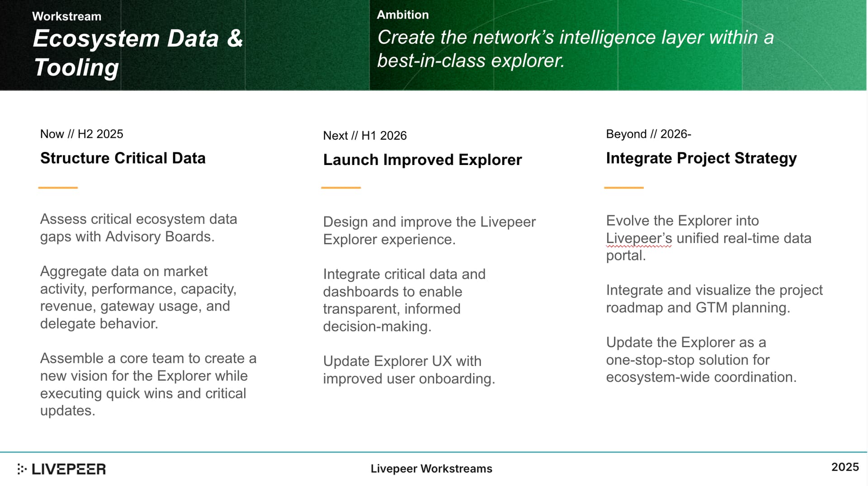Select the 'Workstream' label in header
This screenshot has height=486, width=868.
(x=66, y=16)
